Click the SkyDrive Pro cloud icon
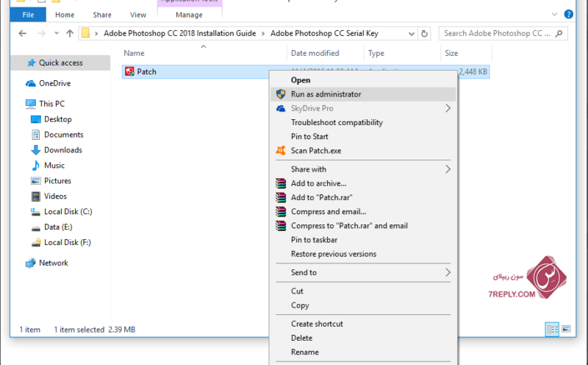 [281, 108]
